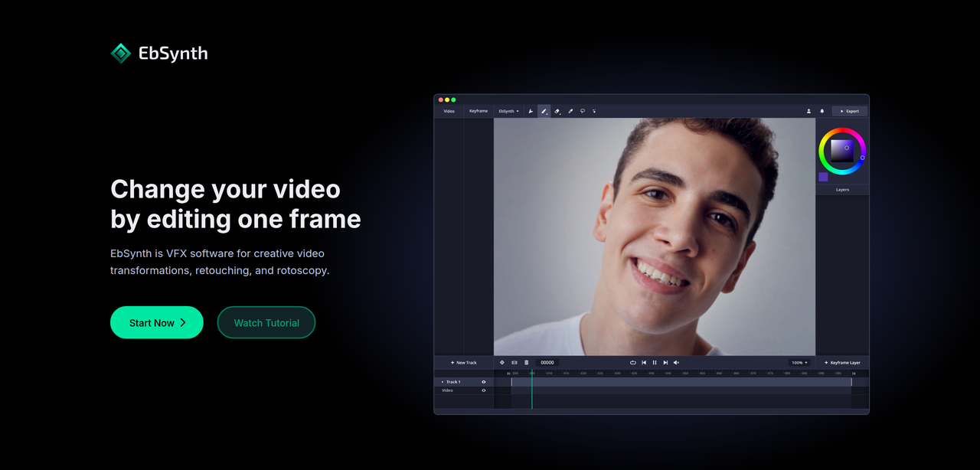This screenshot has width=980, height=470.
Task: Toggle loop playback
Action: (633, 362)
